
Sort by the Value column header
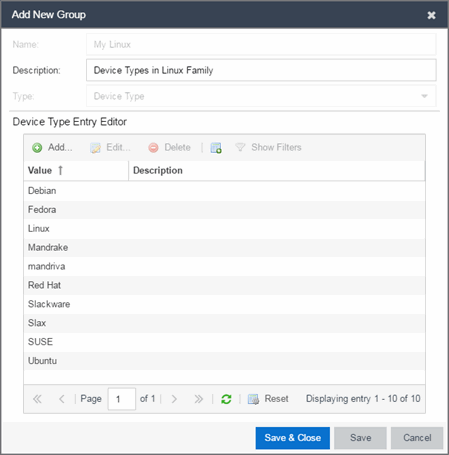(x=76, y=170)
